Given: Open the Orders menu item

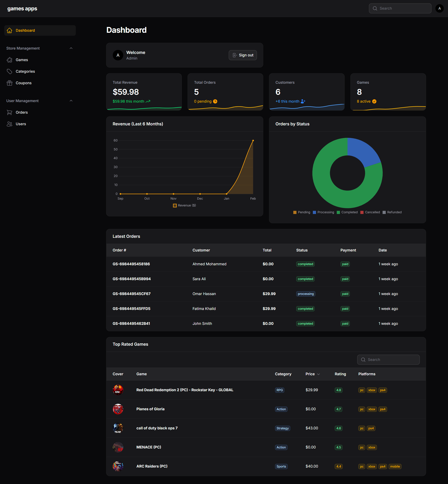Looking at the screenshot, I should coord(22,112).
